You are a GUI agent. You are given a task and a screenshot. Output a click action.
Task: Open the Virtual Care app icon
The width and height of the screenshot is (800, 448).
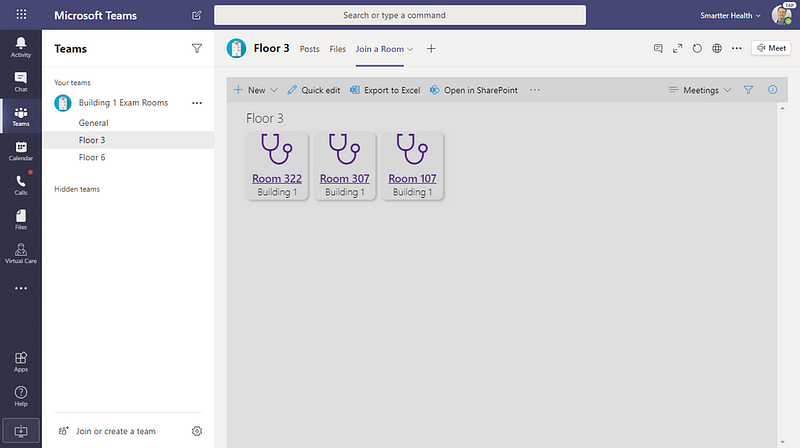(x=21, y=254)
